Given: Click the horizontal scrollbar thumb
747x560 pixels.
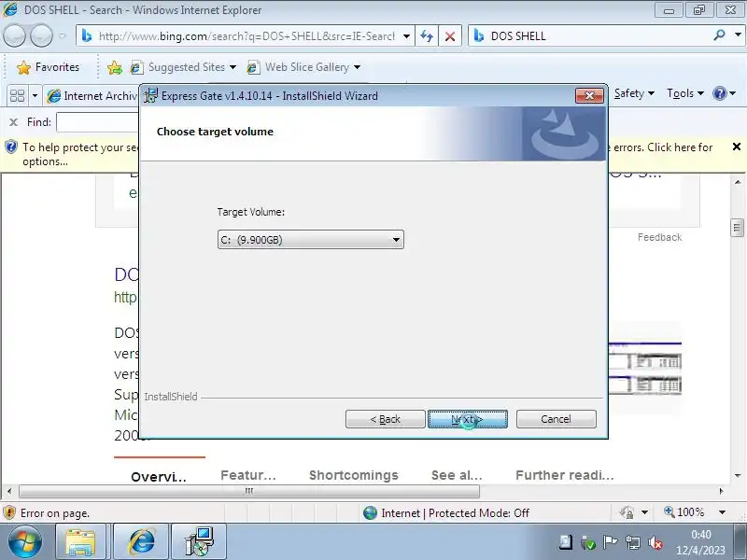Looking at the screenshot, I should (x=249, y=491).
